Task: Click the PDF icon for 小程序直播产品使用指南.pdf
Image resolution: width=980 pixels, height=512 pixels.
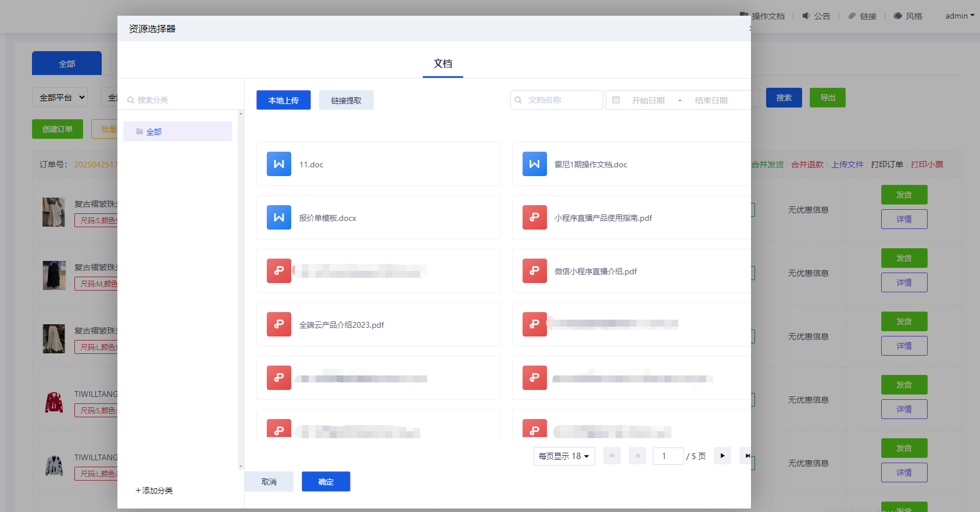Action: pos(534,217)
